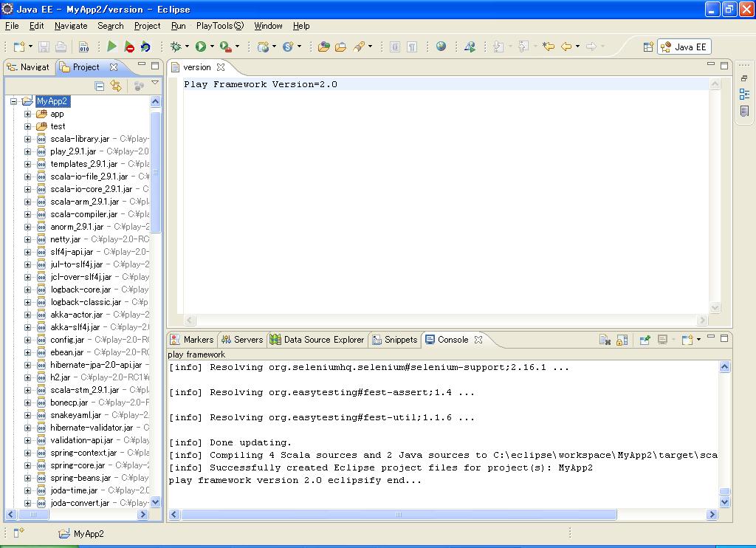Close the version editor tab
This screenshot has width=756, height=548.
point(221,67)
